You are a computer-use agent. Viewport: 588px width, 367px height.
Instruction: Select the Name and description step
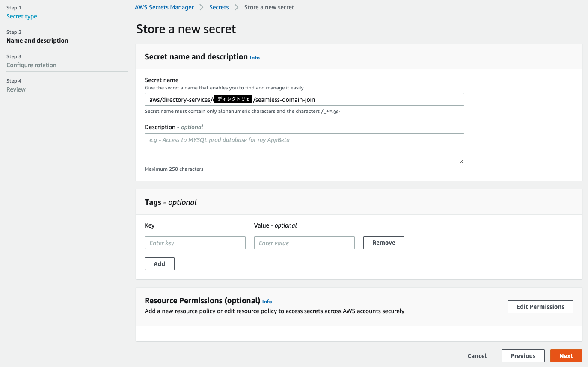point(37,41)
